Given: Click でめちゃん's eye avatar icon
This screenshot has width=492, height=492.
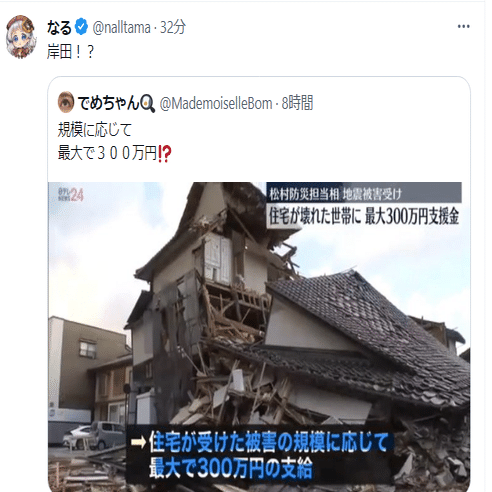Looking at the screenshot, I should (x=66, y=102).
